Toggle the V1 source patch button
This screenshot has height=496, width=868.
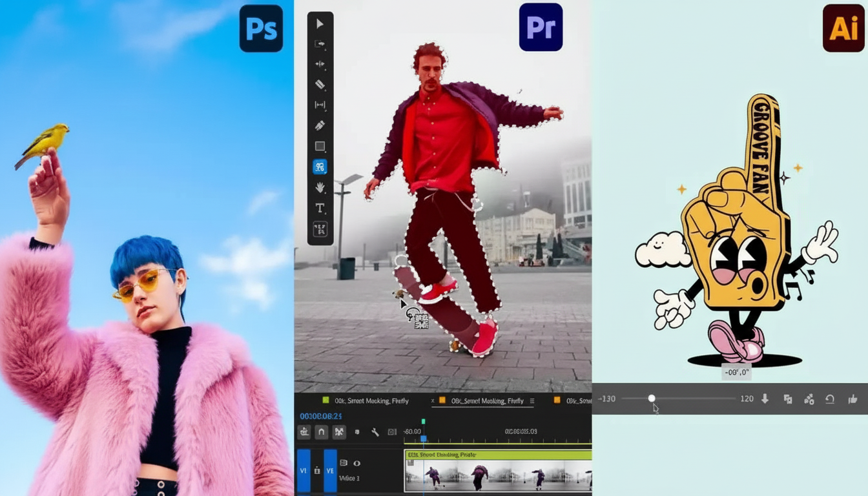(304, 471)
